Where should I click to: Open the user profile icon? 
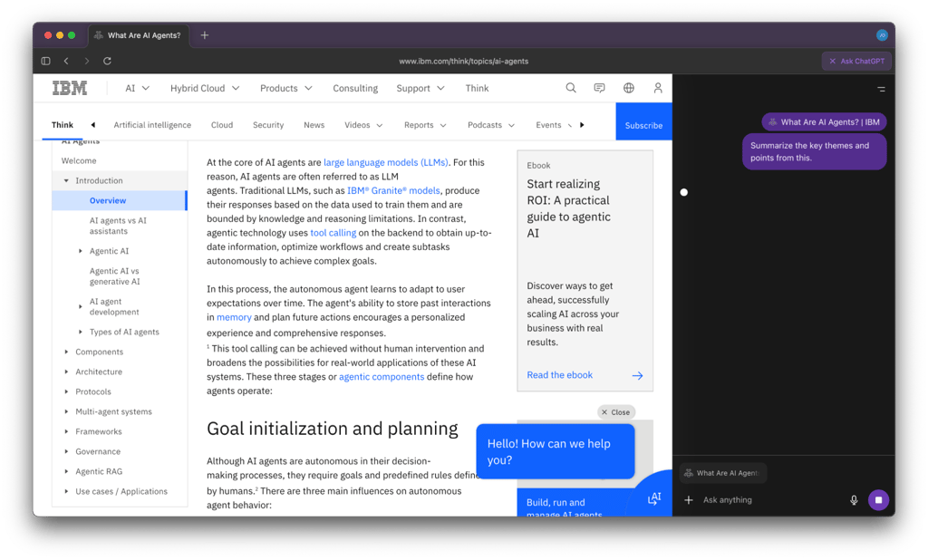658,88
